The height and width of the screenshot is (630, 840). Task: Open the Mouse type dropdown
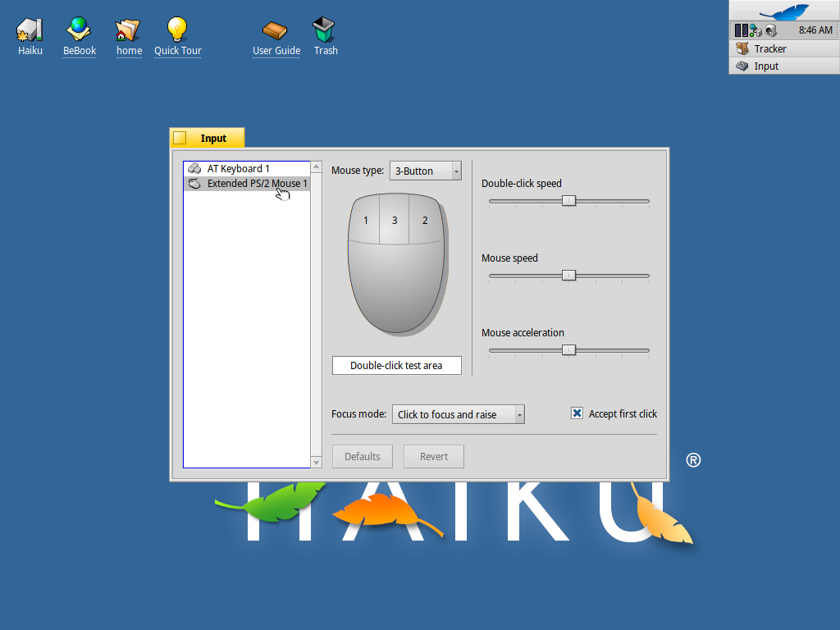[426, 171]
